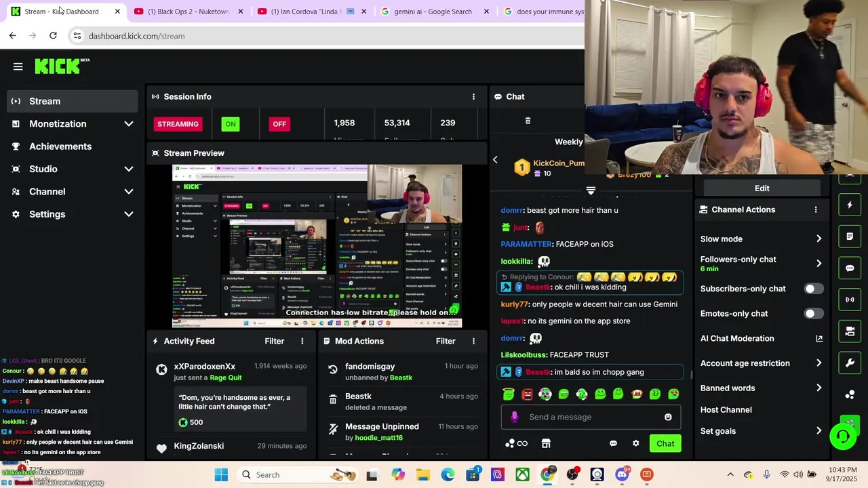Click the wrench sidebar icon
Image resolution: width=868 pixels, height=488 pixels.
pyautogui.click(x=850, y=363)
